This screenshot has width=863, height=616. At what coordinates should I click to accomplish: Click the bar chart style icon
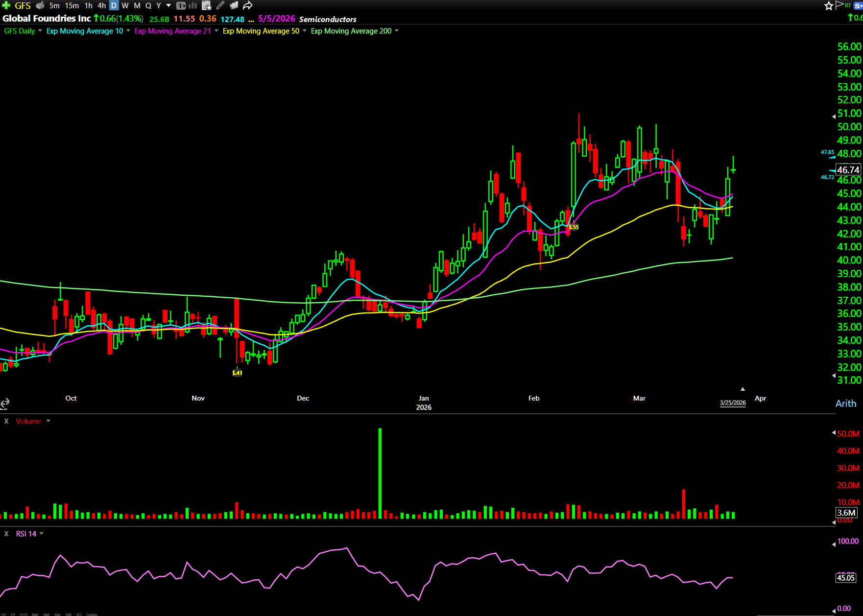point(193,6)
